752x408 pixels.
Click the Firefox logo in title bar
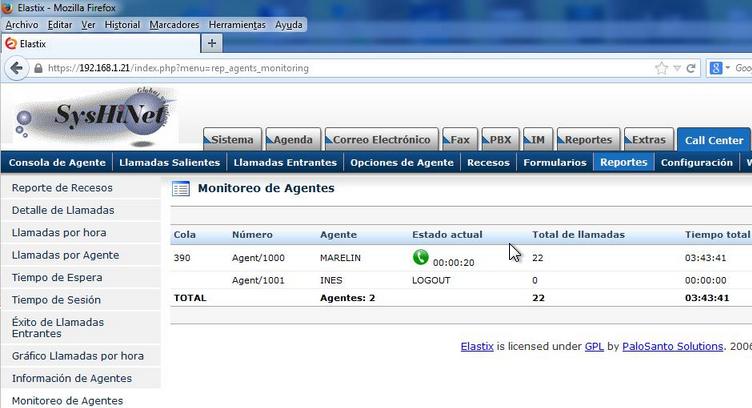7,7
